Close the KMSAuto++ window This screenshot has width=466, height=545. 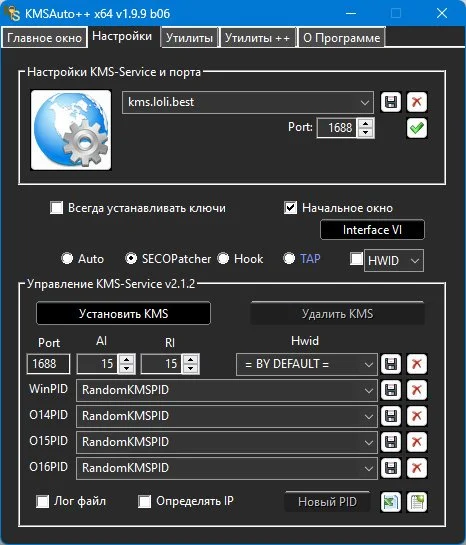[442, 13]
